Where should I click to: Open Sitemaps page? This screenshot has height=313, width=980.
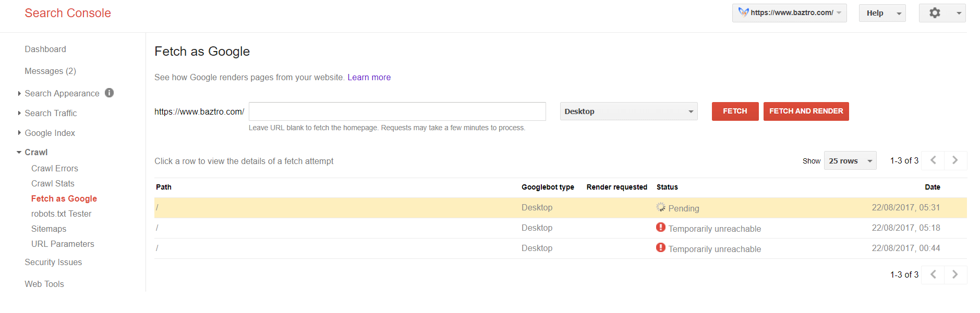pyautogui.click(x=49, y=229)
